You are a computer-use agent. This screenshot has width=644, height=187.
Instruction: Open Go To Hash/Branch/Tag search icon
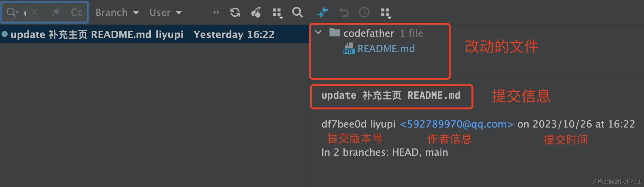click(x=297, y=12)
